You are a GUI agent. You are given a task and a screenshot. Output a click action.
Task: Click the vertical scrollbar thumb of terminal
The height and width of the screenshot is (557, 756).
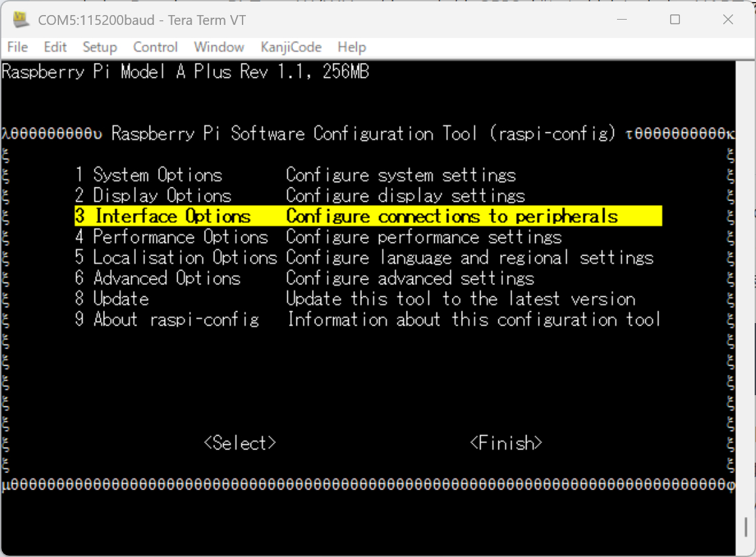click(746, 527)
